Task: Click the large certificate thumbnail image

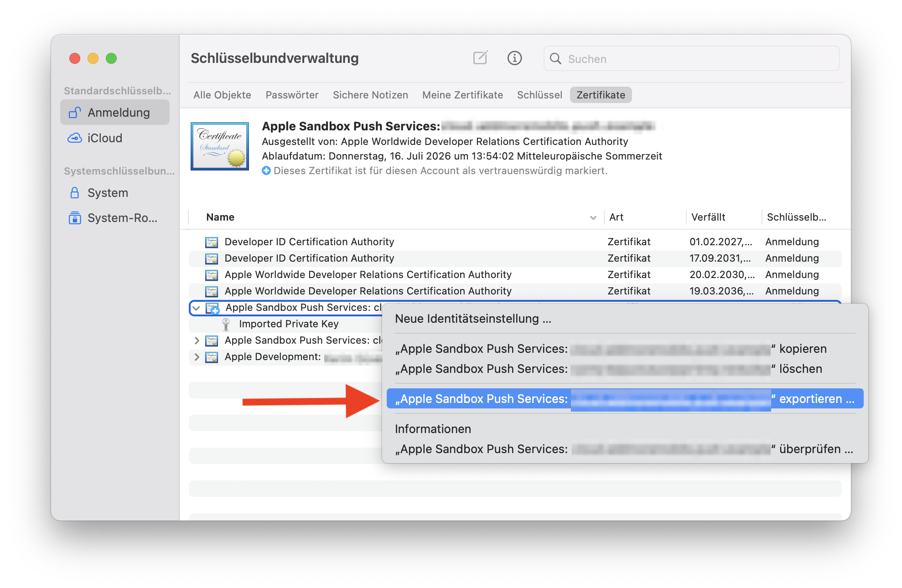Action: tap(220, 146)
